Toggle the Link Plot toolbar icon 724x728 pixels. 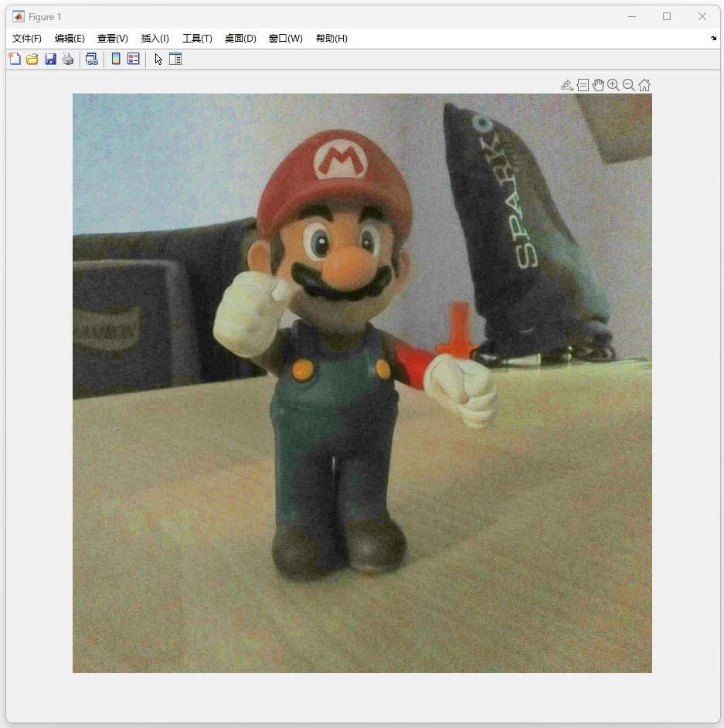point(92,59)
